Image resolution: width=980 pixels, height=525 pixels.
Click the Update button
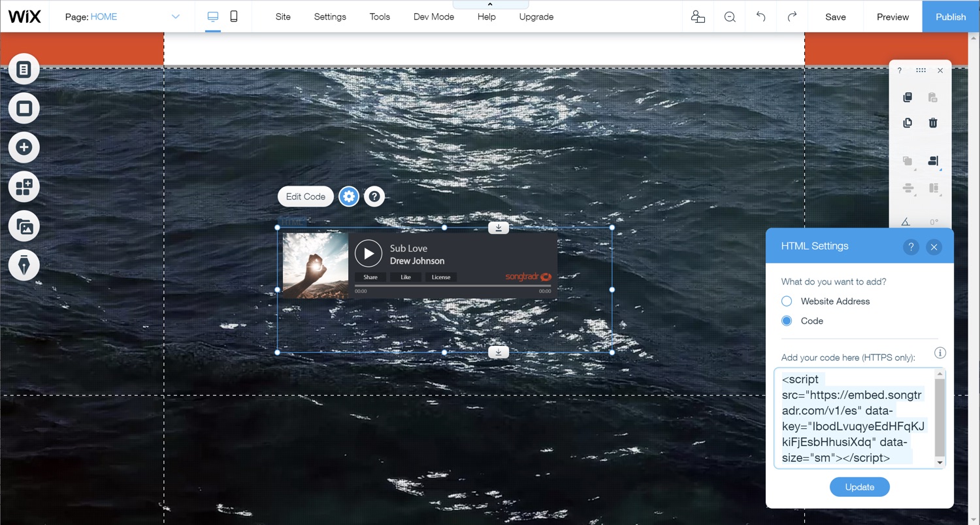click(859, 487)
